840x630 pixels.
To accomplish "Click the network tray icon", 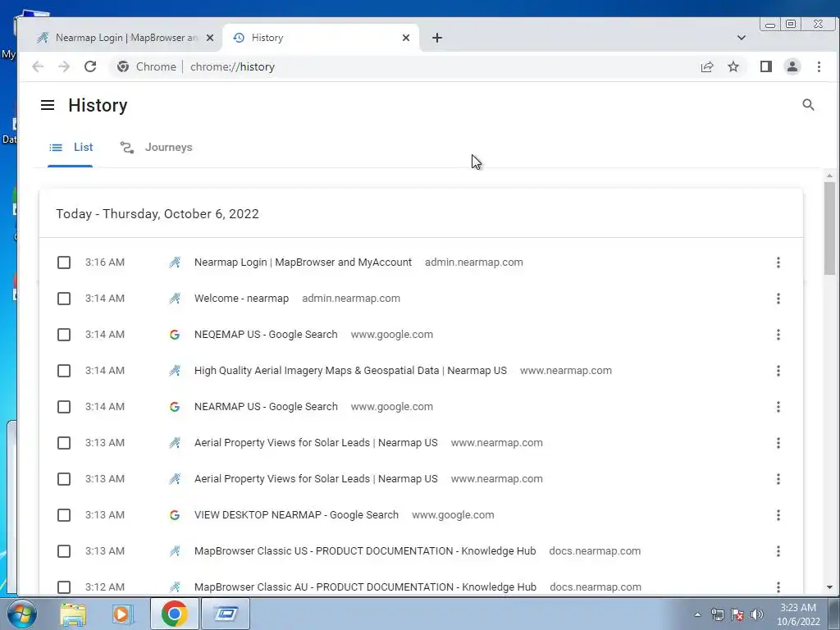I will pyautogui.click(x=717, y=614).
